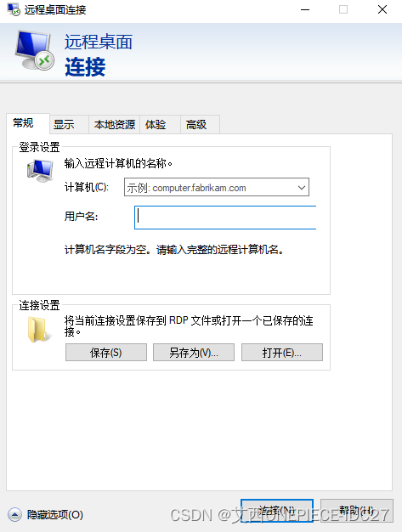Viewport: 402px width, 532px height.
Task: Close the 远程桌面连接 window
Action: (382, 9)
